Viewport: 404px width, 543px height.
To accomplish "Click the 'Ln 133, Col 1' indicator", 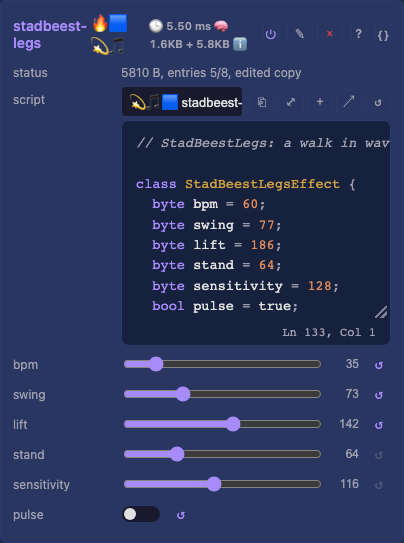I will click(x=329, y=332).
